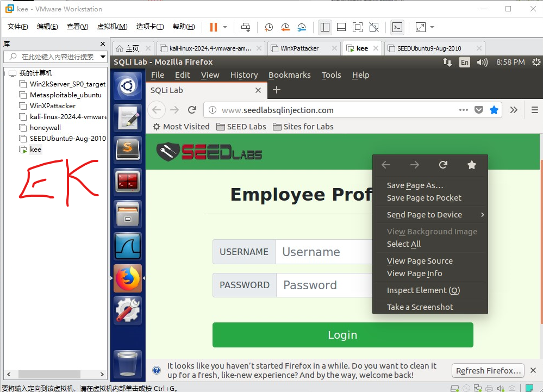543x392 pixels.
Task: Open the snapshot manager icon
Action: 301,27
